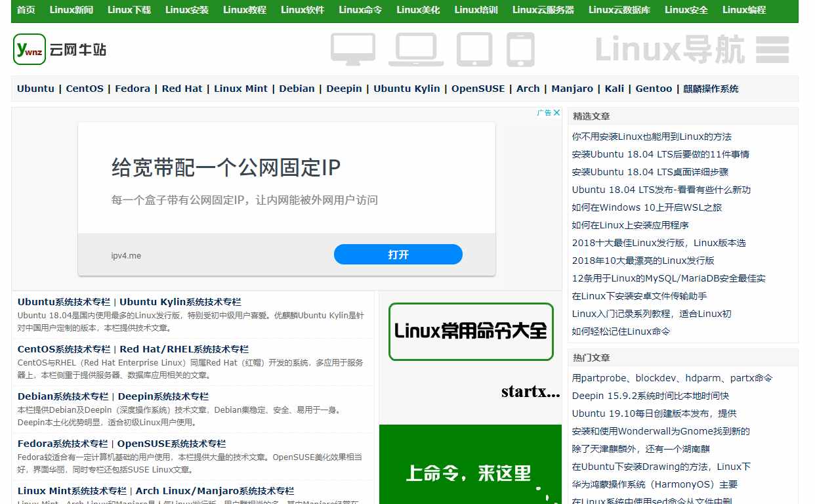Select the Ubuntu Kylin distro link
This screenshot has width=815, height=504.
tap(407, 89)
